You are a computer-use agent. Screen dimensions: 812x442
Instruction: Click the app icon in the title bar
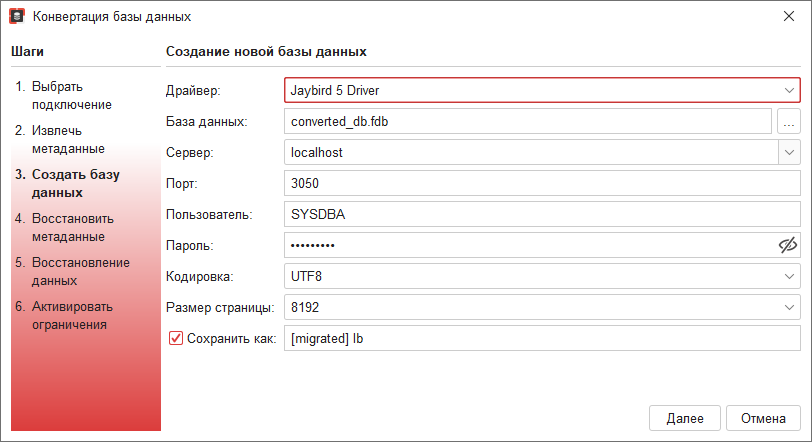(17, 16)
